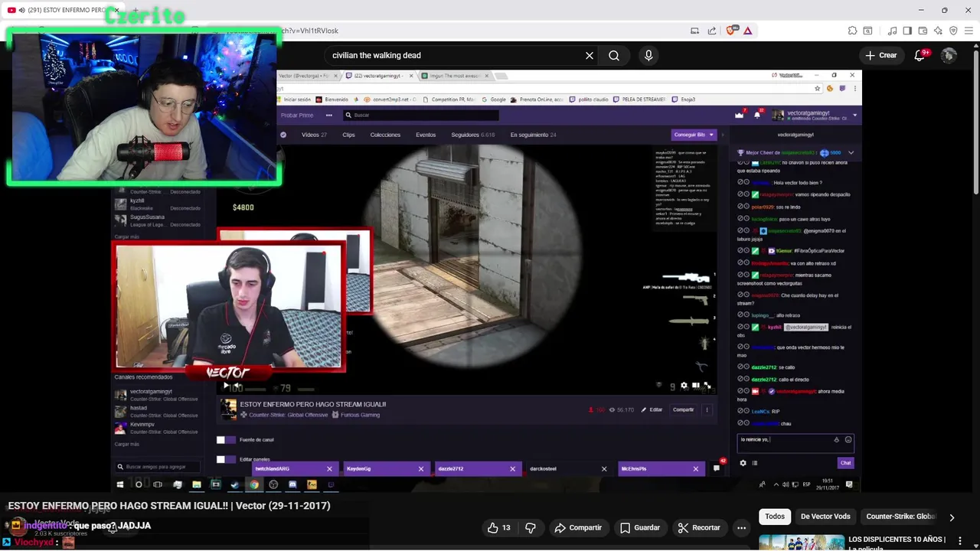This screenshot has height=551, width=980.
Task: Save the video with Guardar
Action: pos(640,527)
